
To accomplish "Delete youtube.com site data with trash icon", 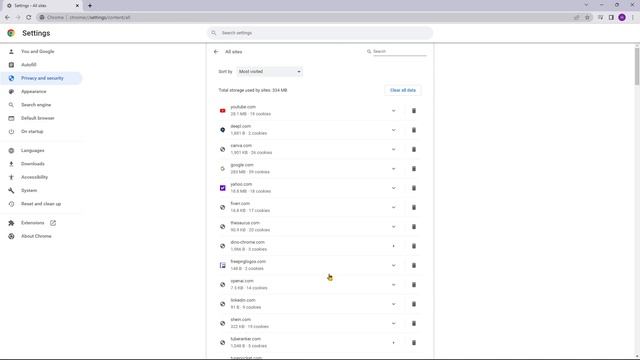I will [x=413, y=111].
